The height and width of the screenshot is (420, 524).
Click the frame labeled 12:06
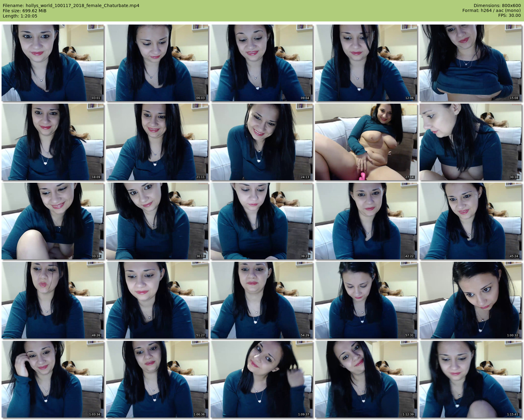point(366,63)
